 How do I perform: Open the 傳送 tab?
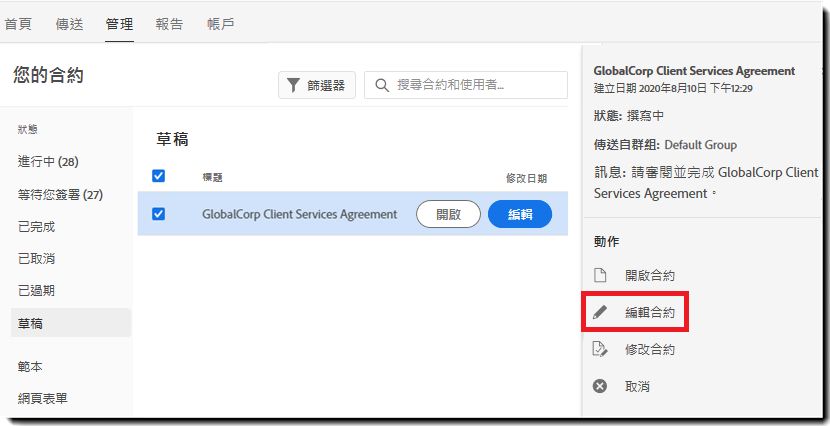coord(69,24)
